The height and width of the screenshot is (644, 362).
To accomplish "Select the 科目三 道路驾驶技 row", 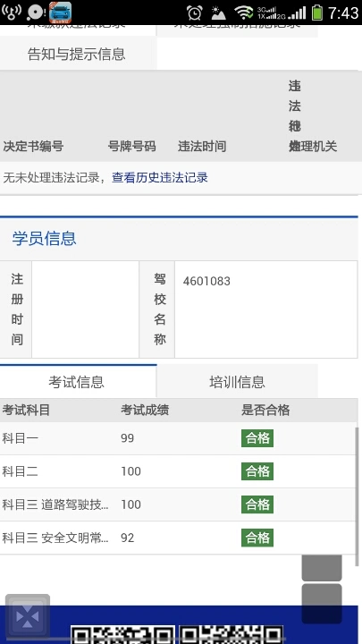I will point(179,504).
